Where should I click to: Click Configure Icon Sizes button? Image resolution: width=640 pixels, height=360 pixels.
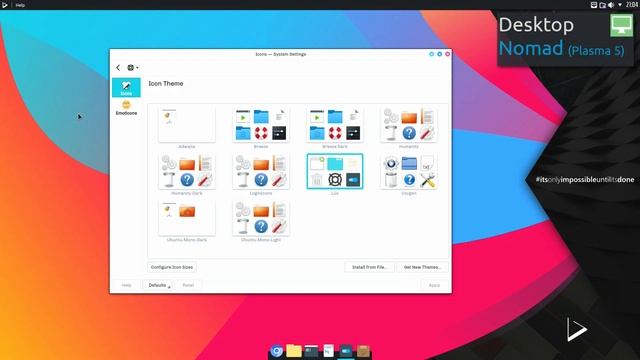click(172, 267)
